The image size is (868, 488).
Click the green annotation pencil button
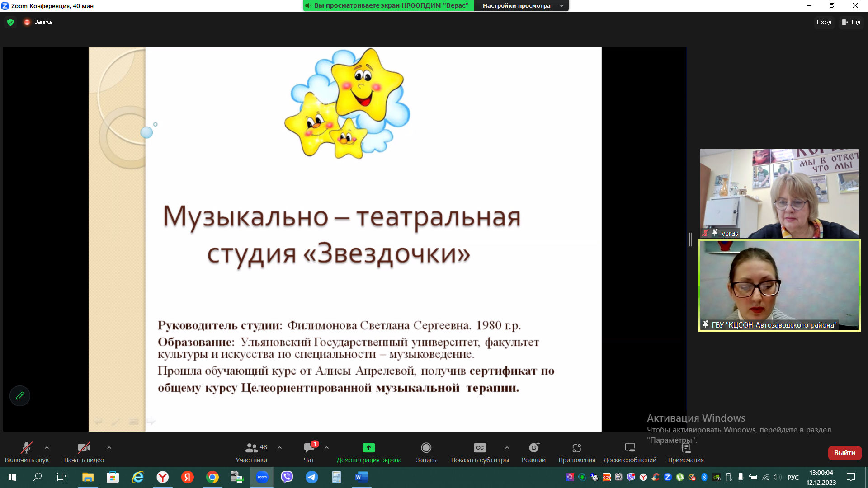20,396
